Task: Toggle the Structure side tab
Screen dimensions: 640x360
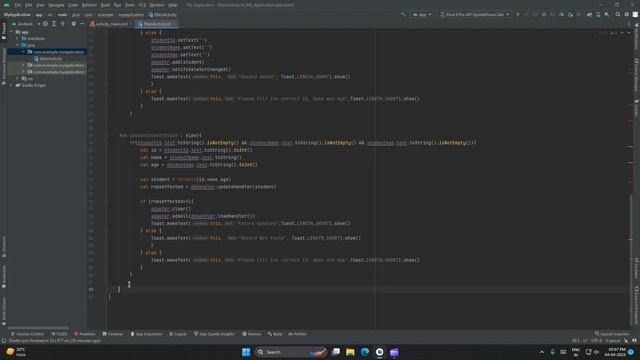Action: (4, 247)
